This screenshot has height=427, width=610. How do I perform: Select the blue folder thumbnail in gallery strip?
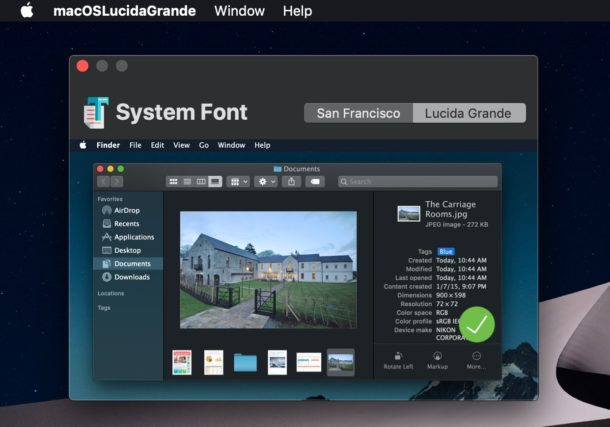click(x=245, y=362)
